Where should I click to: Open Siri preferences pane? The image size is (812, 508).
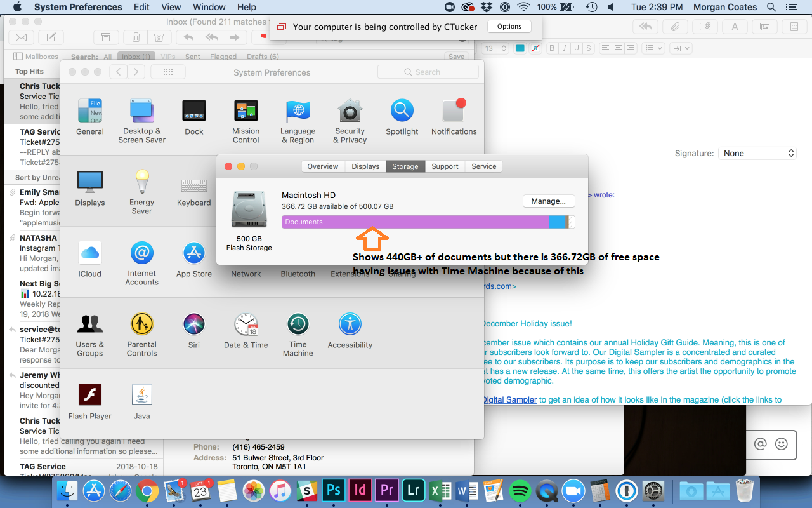194,331
